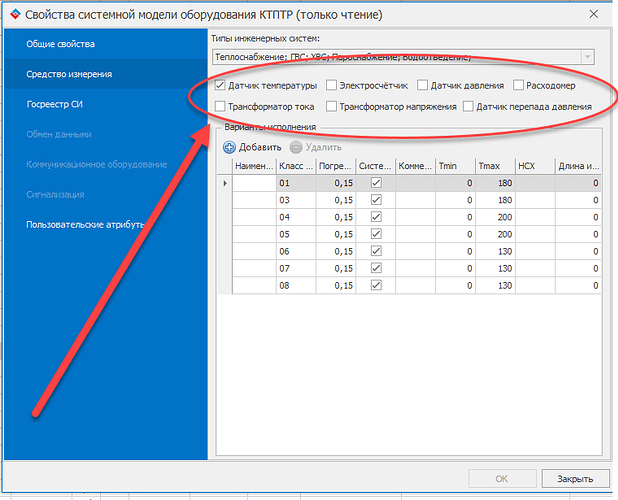This screenshot has width=618, height=500.
Task: Check the Расходомер option
Action: 518,86
